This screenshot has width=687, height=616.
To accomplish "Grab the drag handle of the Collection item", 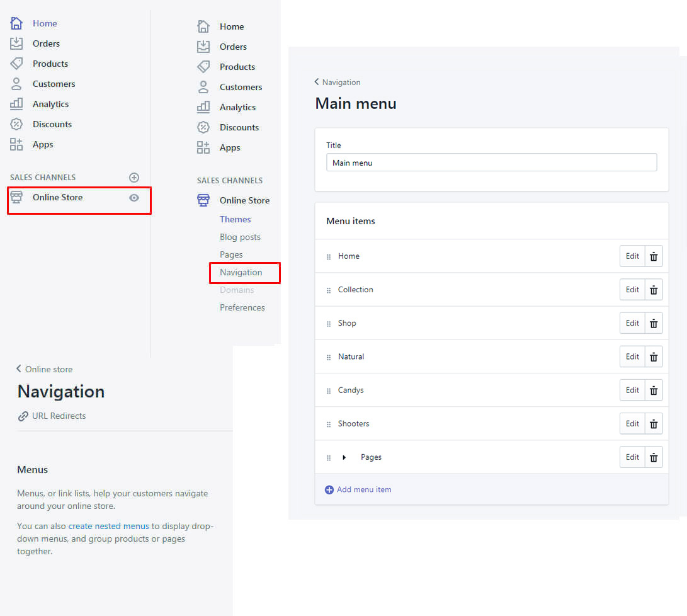I will (x=329, y=290).
